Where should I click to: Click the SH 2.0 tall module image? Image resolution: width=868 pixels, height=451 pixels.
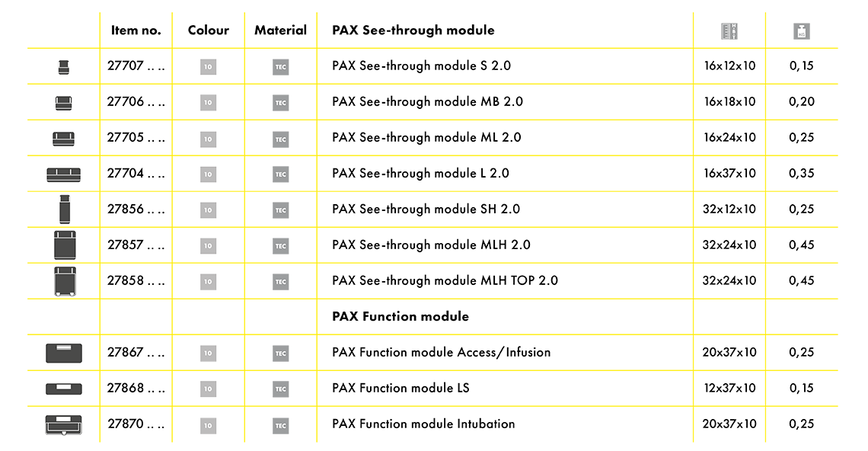pyautogui.click(x=65, y=209)
